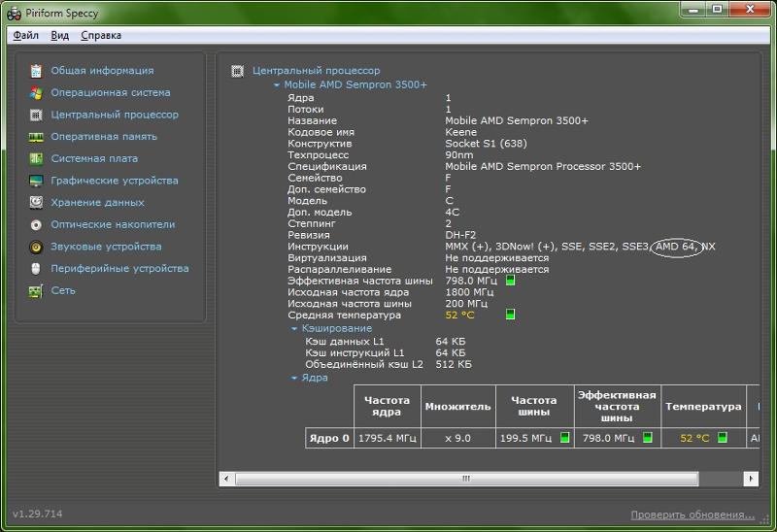Screen dimensions: 777x532
Task: Click the Оптические накопители disc icon
Action: [x=36, y=225]
